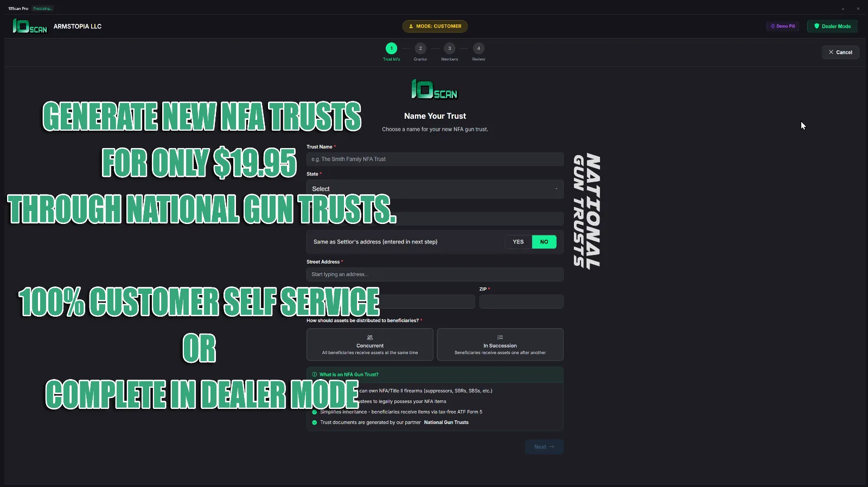Click the X icon on Cancel
The image size is (868, 487).
tap(831, 52)
